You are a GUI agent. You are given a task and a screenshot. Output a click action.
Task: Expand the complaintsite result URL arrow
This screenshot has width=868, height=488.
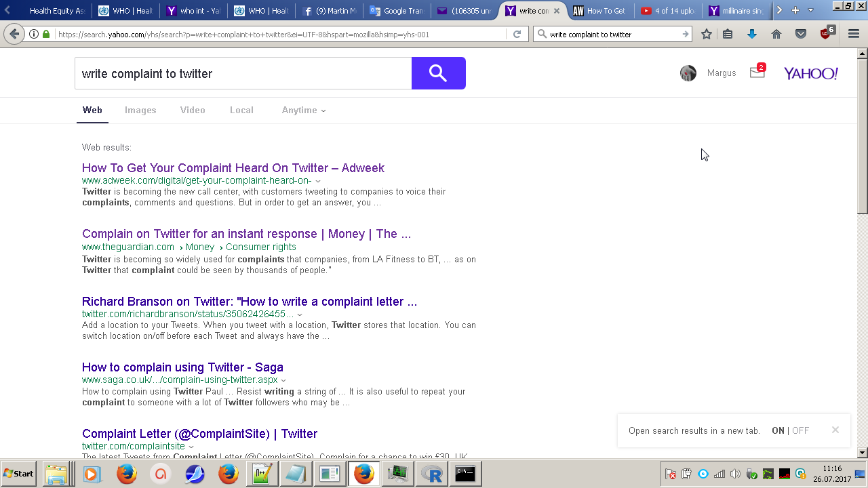pos(191,447)
